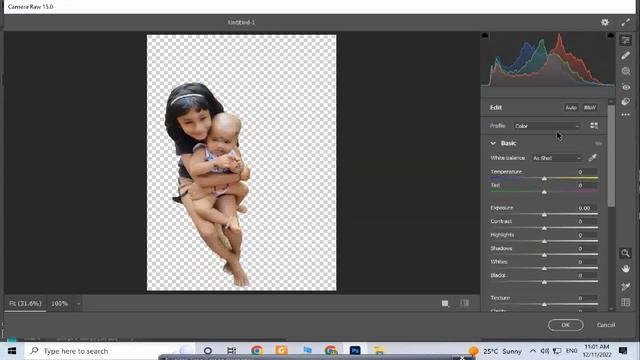Viewport: 640px width, 360px height.
Task: Open more image settings ellipsis
Action: click(x=625, y=115)
